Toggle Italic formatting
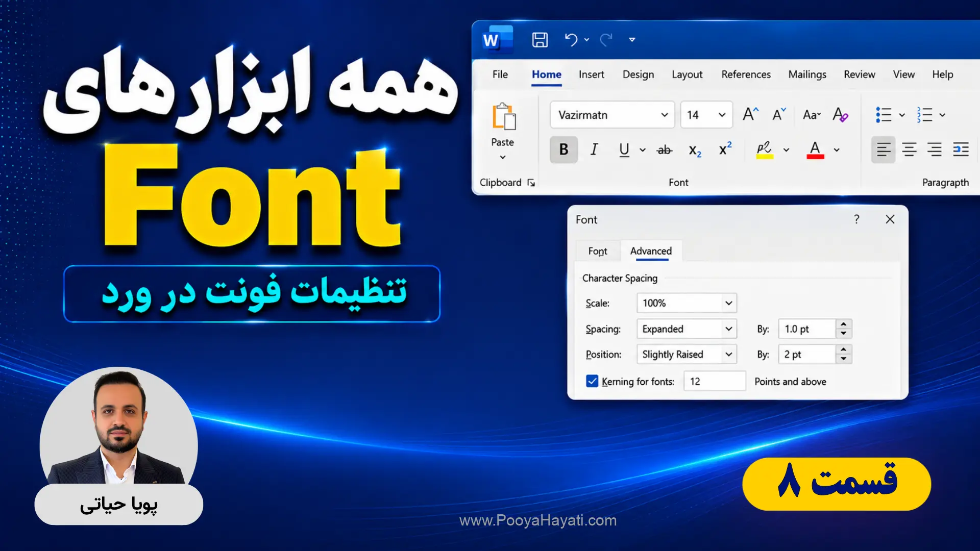The image size is (980, 551). click(594, 149)
